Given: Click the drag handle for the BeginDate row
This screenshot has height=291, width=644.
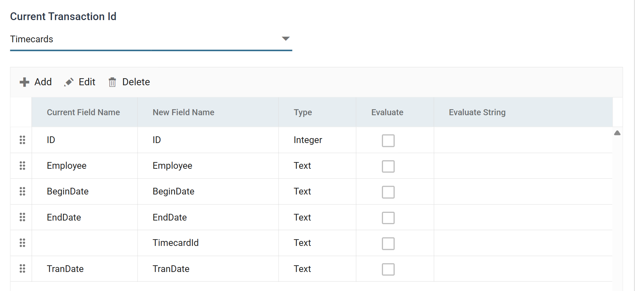Looking at the screenshot, I should click(22, 191).
